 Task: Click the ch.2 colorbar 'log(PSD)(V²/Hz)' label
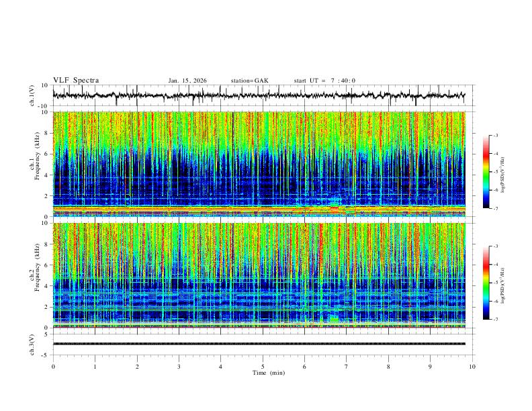click(503, 286)
